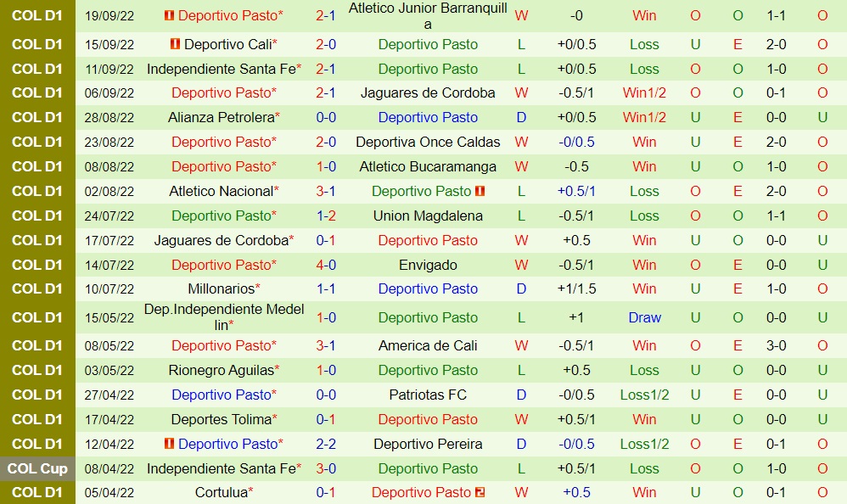Open Patriotas FC team link
Image resolution: width=847 pixels, height=504 pixels.
pos(428,395)
